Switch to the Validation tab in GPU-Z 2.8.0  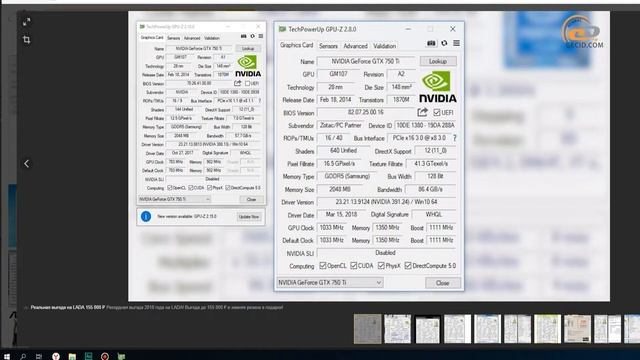pyautogui.click(x=384, y=46)
